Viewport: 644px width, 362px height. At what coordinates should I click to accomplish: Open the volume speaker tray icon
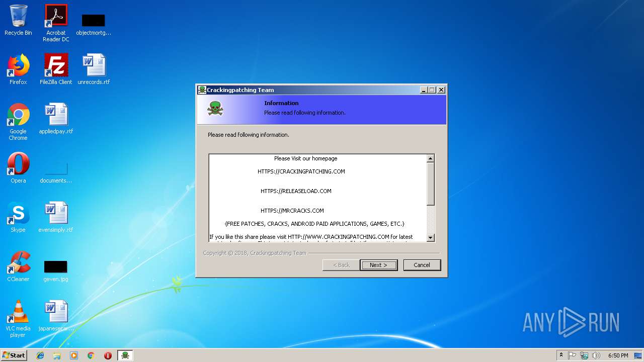point(596,355)
